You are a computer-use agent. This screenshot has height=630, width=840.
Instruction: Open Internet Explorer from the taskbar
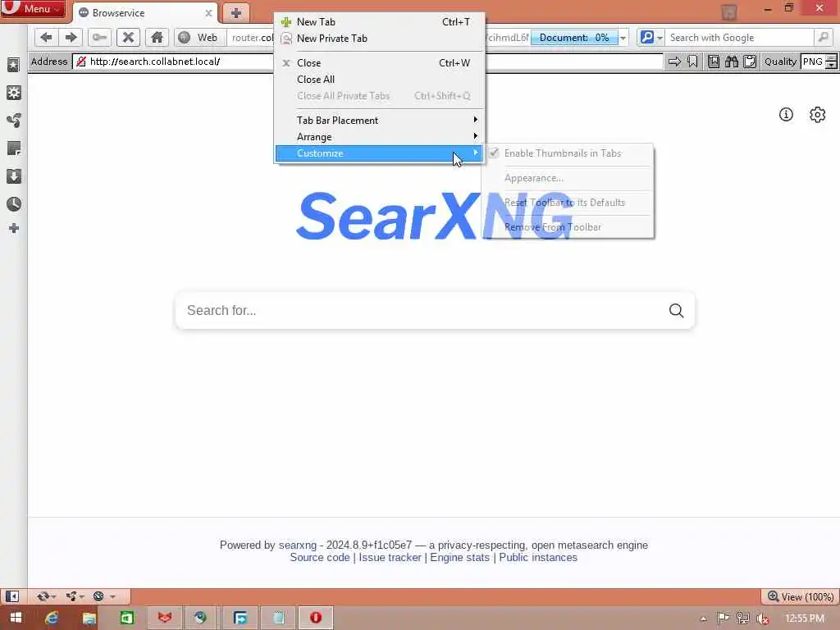pyautogui.click(x=52, y=618)
